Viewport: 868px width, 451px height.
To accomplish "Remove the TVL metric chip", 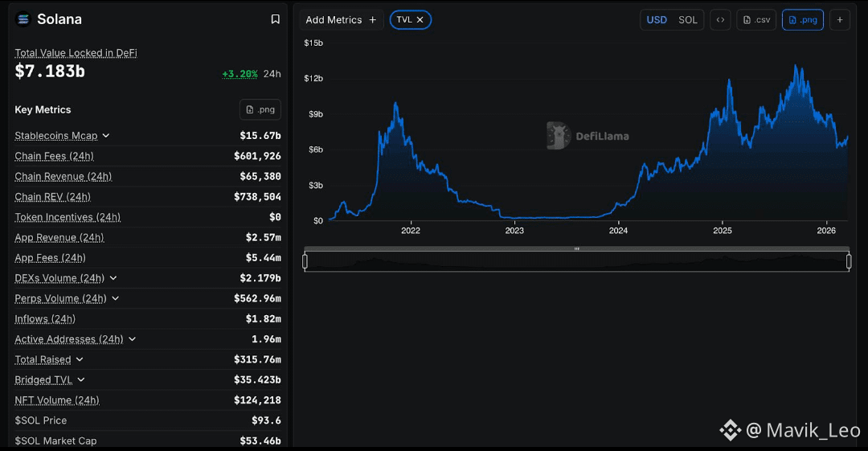I will click(420, 20).
